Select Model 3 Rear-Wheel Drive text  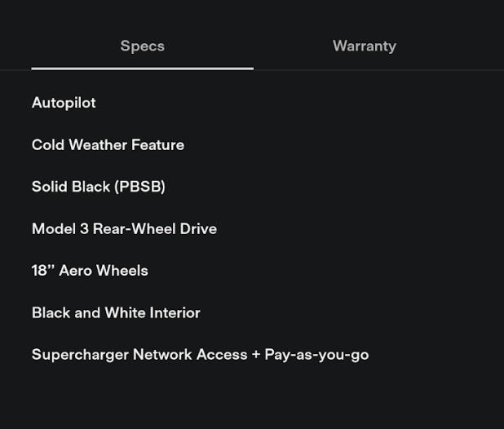[124, 229]
